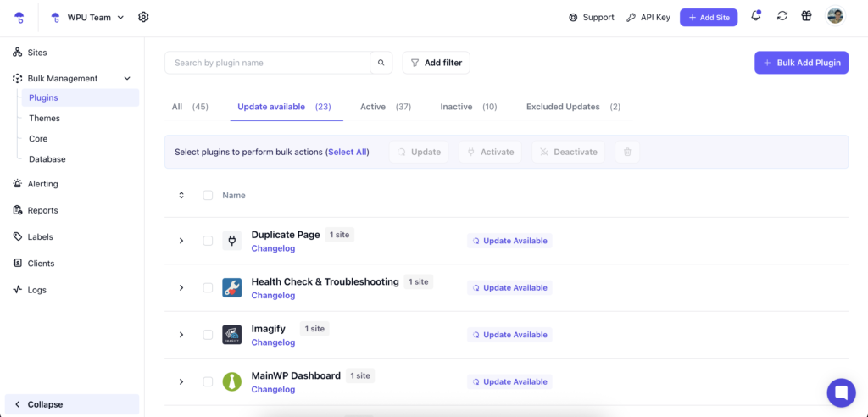Click the Duplicate Page plugin icon
868x417 pixels.
click(x=232, y=241)
